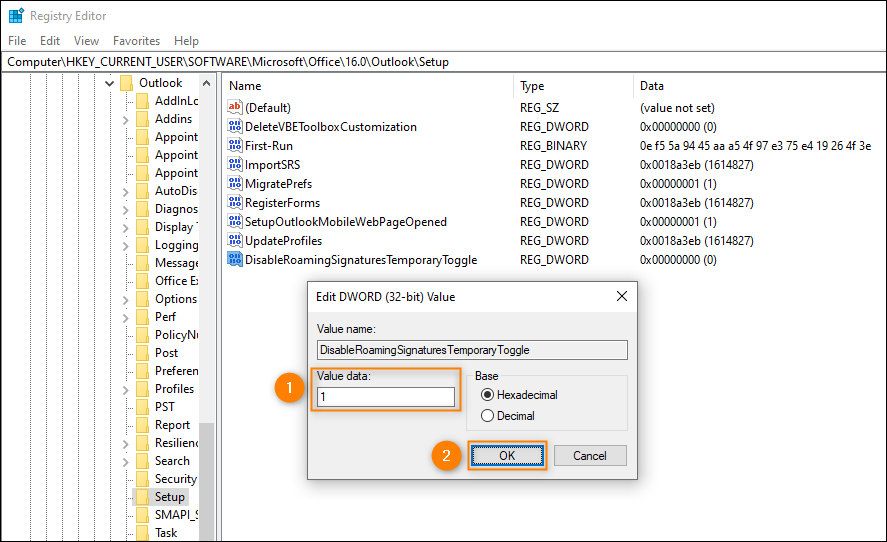Click the Registry Editor app icon in title bar
The height and width of the screenshot is (542, 887).
point(16,16)
